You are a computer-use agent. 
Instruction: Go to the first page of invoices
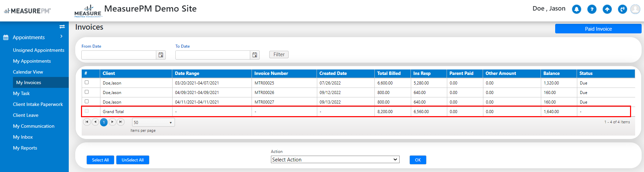(x=87, y=122)
